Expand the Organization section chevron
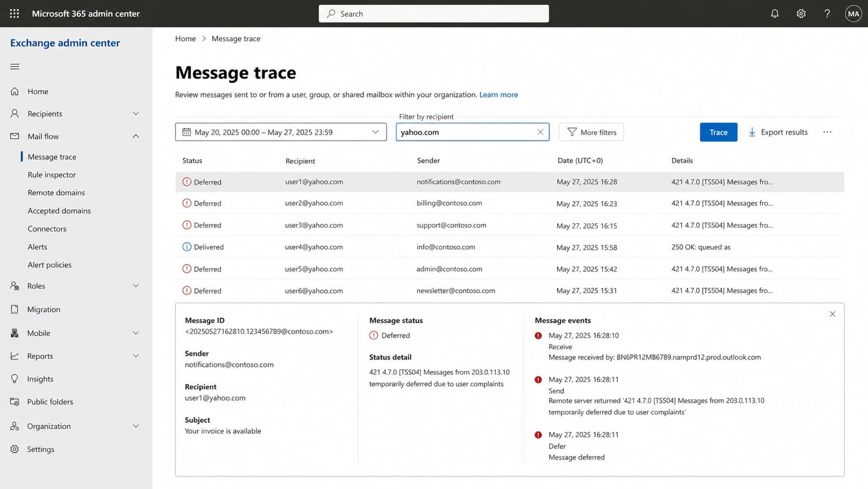The image size is (868, 489). point(136,426)
